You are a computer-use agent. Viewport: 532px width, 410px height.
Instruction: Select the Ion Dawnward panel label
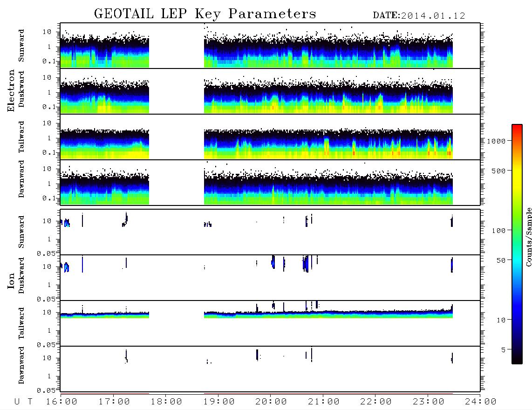tap(21, 365)
